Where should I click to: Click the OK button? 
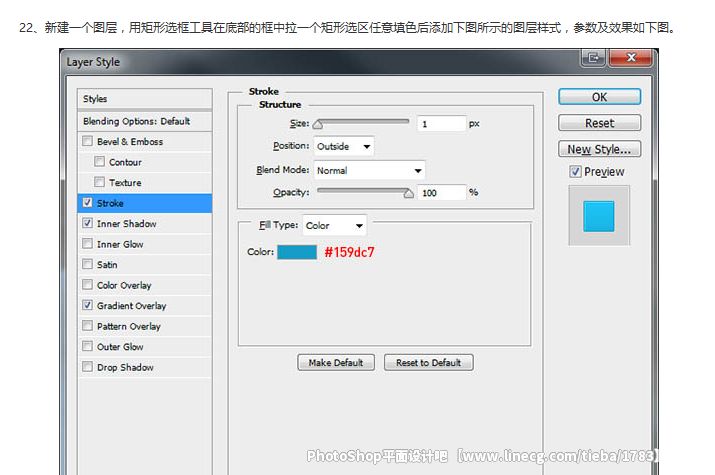[x=600, y=97]
